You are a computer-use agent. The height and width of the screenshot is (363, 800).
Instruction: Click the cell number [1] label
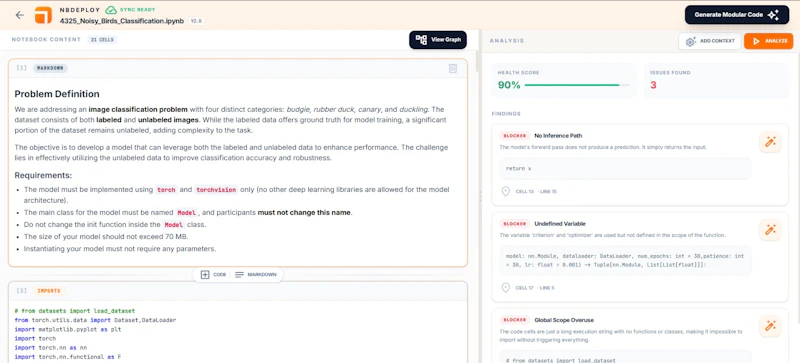click(21, 68)
